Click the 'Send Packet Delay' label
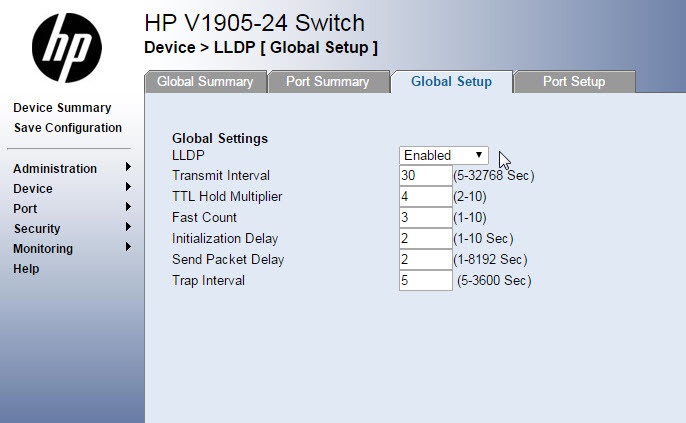Image resolution: width=686 pixels, height=423 pixels. click(x=228, y=259)
